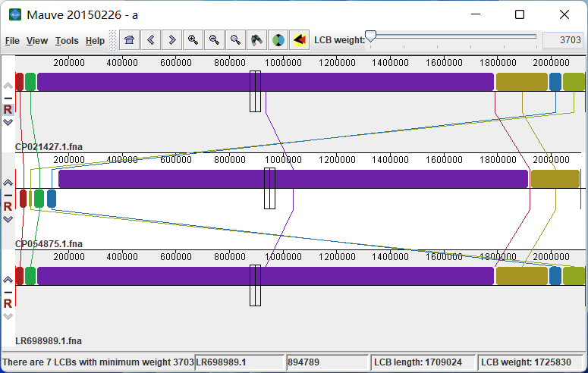Click the red arrow icon on yellow background
The height and width of the screenshot is (373, 588).
pyautogui.click(x=300, y=40)
